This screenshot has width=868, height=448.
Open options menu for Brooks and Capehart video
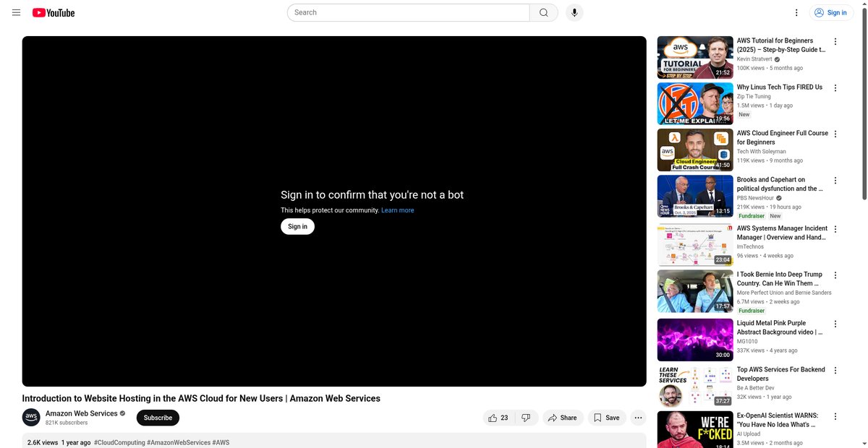pyautogui.click(x=835, y=181)
